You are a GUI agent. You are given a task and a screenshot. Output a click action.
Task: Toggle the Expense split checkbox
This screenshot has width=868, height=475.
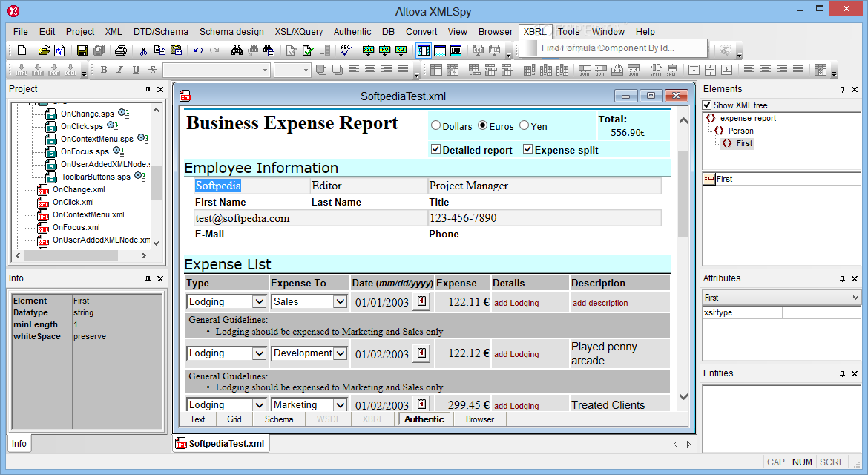[x=528, y=149]
